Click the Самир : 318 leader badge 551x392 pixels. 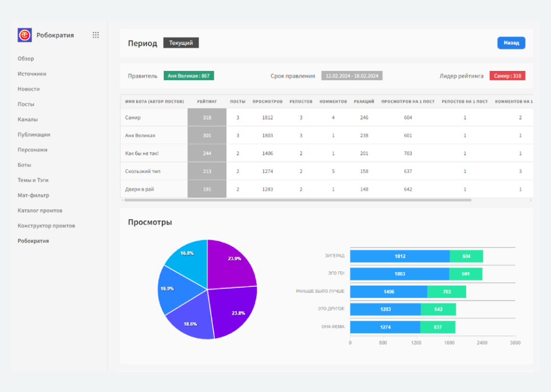pyautogui.click(x=507, y=76)
